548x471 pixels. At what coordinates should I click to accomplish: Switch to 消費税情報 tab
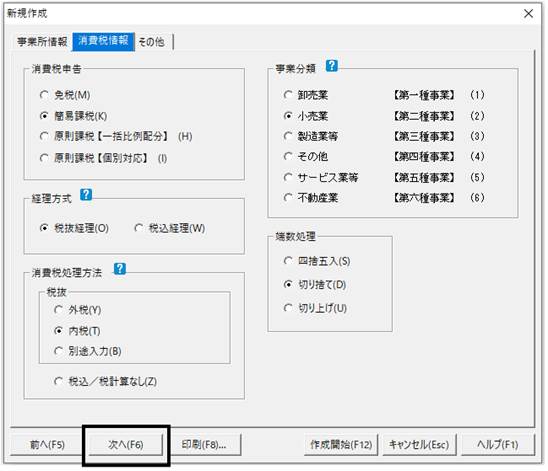tap(103, 41)
